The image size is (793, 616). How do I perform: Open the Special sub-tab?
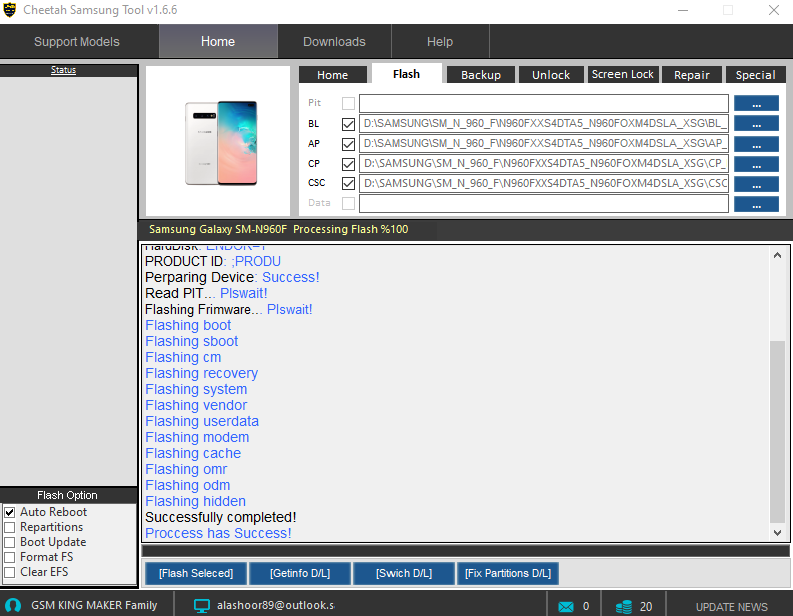[x=756, y=75]
